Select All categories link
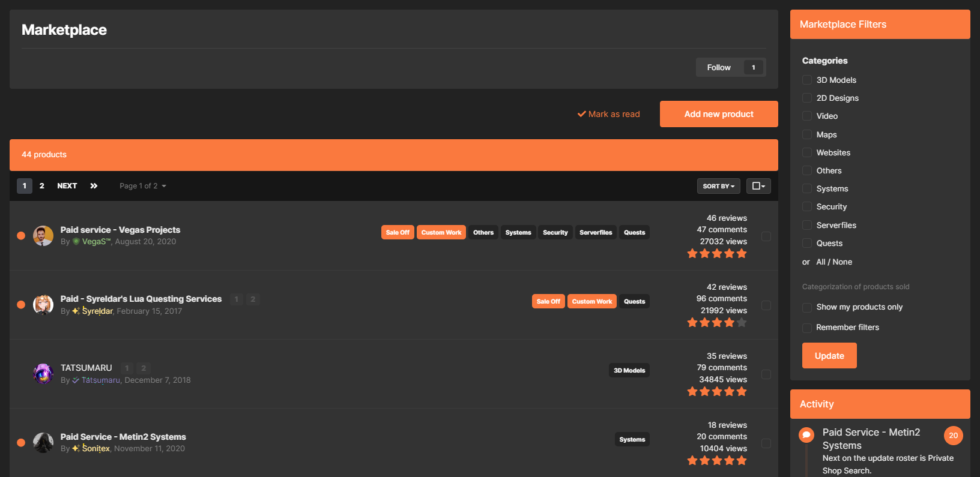Image resolution: width=980 pixels, height=477 pixels. coord(821,262)
